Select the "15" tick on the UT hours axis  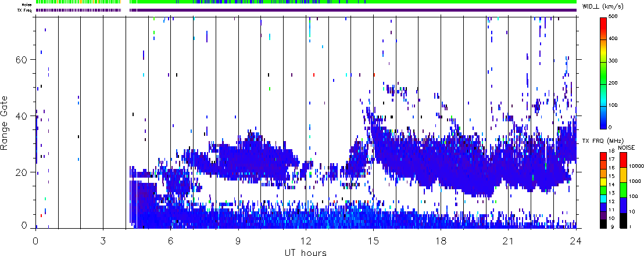[373, 241]
